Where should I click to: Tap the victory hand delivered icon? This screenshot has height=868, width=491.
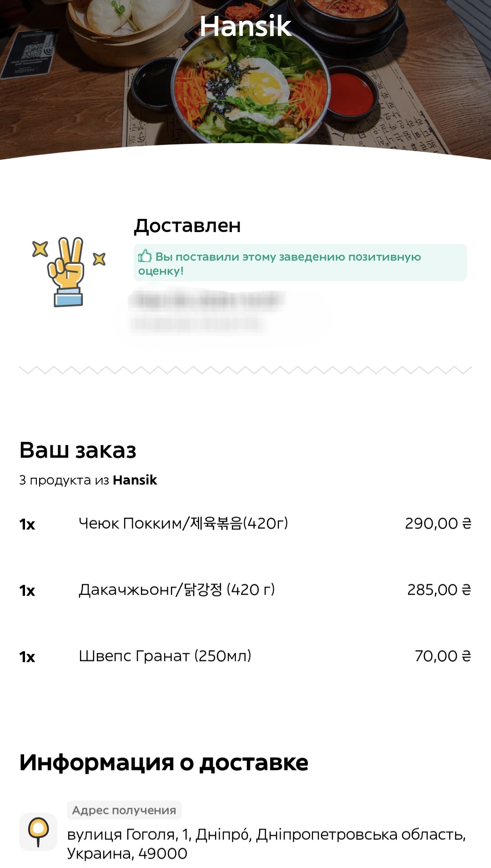[68, 272]
